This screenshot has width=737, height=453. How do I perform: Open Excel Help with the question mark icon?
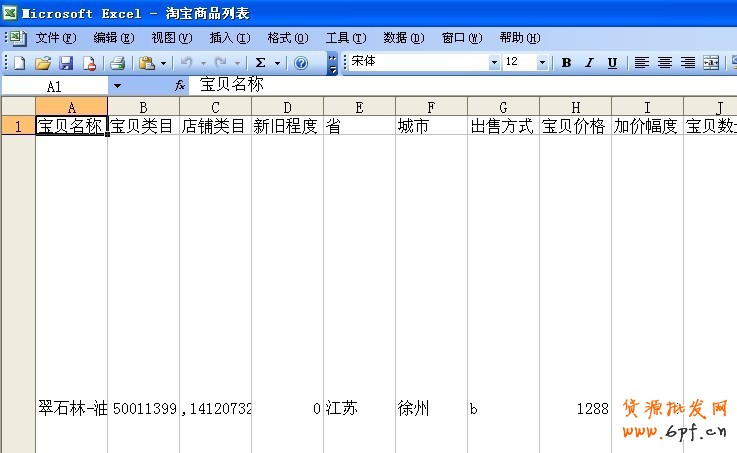tap(301, 63)
